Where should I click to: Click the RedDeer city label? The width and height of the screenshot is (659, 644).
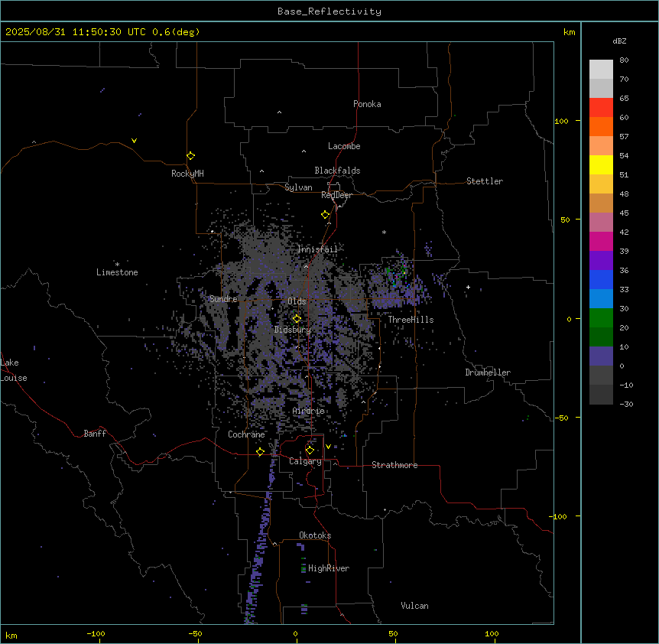pos(336,195)
